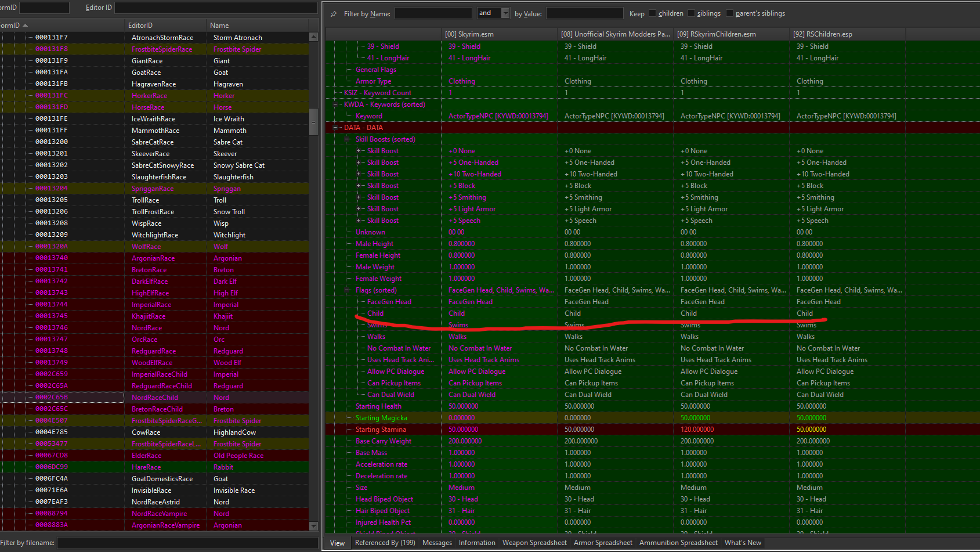The image size is (980, 552).
Task: Select the KhajiitRace record row
Action: pyautogui.click(x=154, y=316)
